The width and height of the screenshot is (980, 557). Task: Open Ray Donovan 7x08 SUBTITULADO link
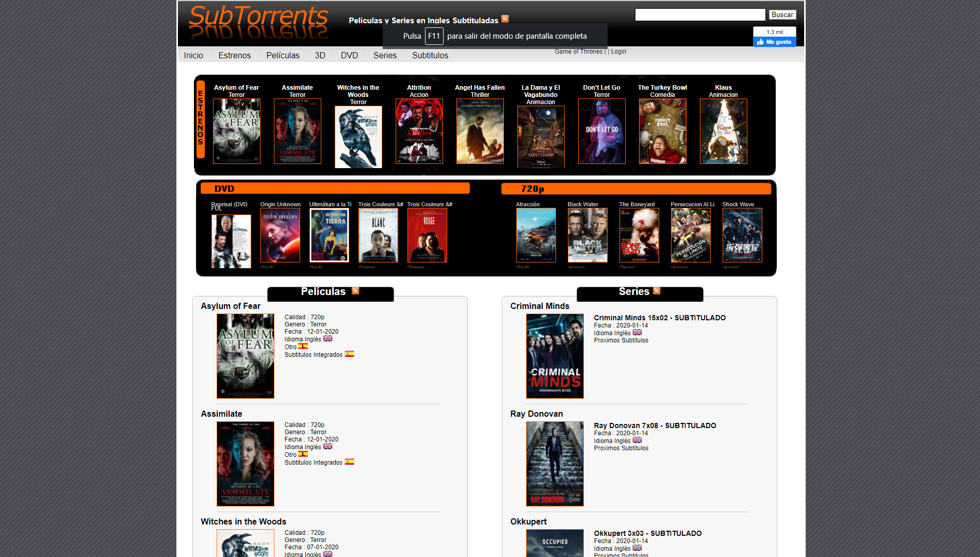[655, 425]
